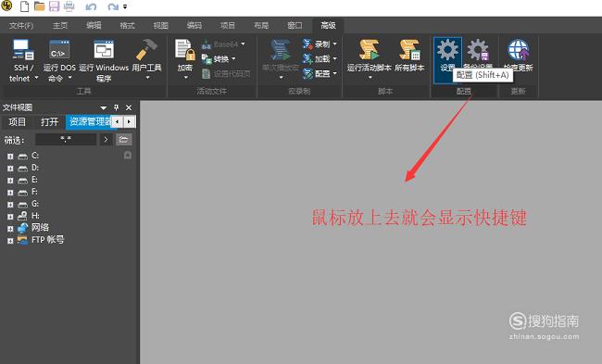Switch to the 布局 ribbon tab
The image size is (602, 364).
(261, 26)
